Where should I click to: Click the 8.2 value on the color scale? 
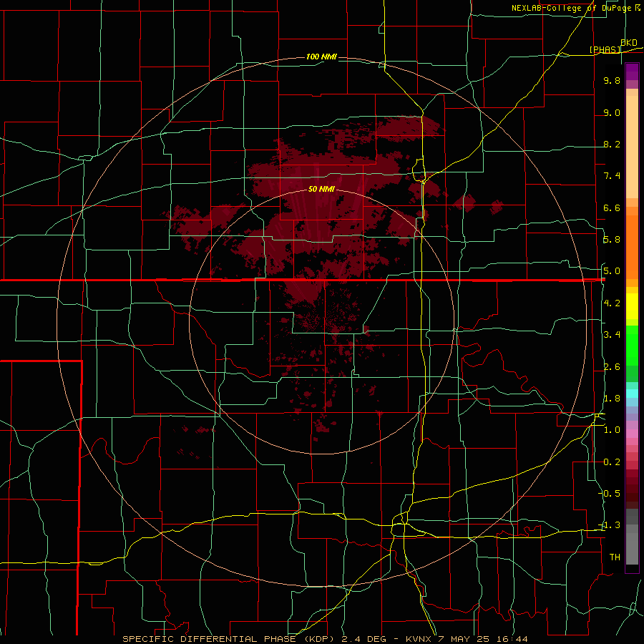coord(612,144)
